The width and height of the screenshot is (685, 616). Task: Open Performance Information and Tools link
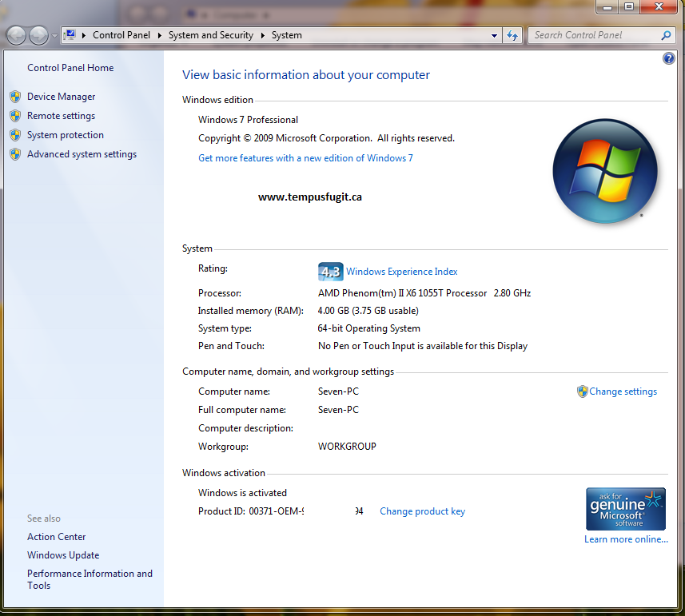pyautogui.click(x=90, y=579)
